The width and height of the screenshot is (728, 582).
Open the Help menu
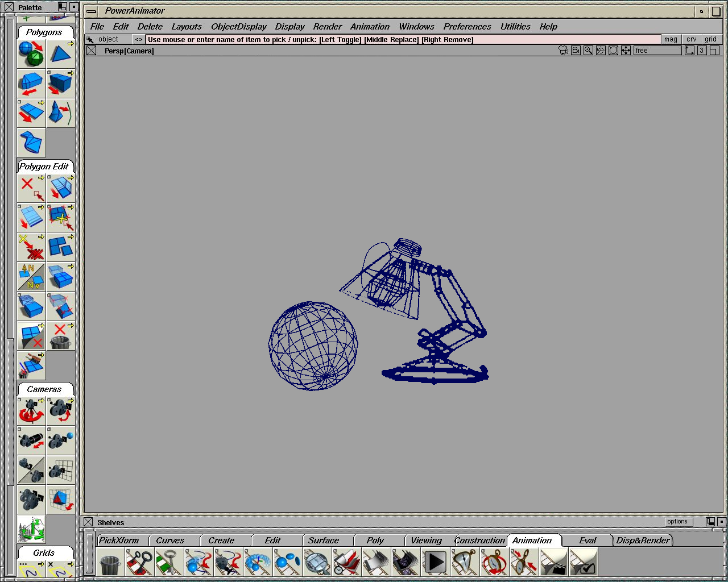tap(548, 27)
